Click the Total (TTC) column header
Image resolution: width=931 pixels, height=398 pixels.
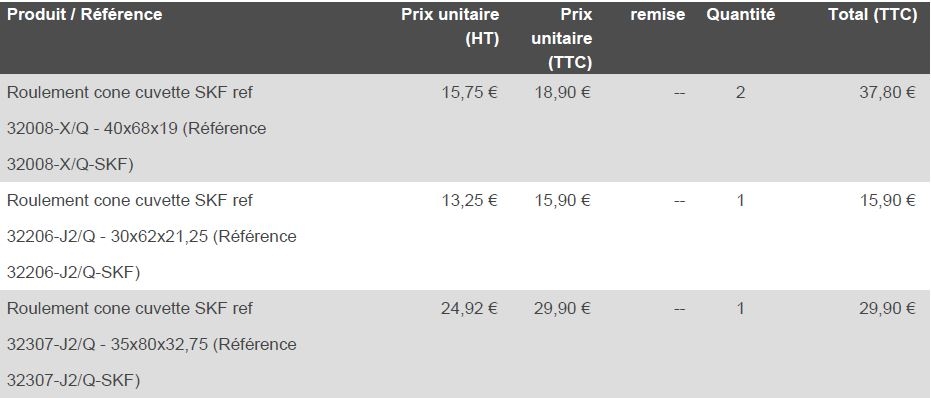(x=873, y=15)
